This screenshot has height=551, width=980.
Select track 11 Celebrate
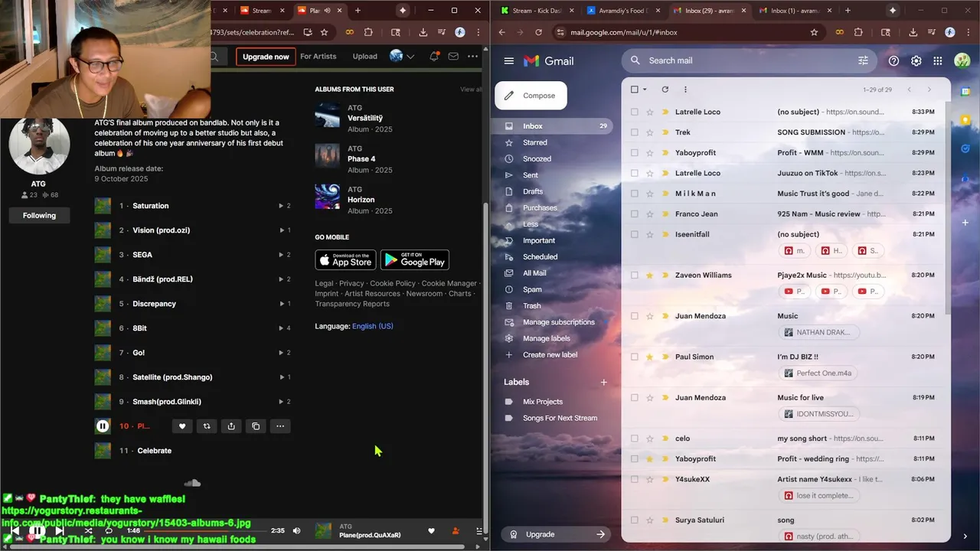coord(154,451)
